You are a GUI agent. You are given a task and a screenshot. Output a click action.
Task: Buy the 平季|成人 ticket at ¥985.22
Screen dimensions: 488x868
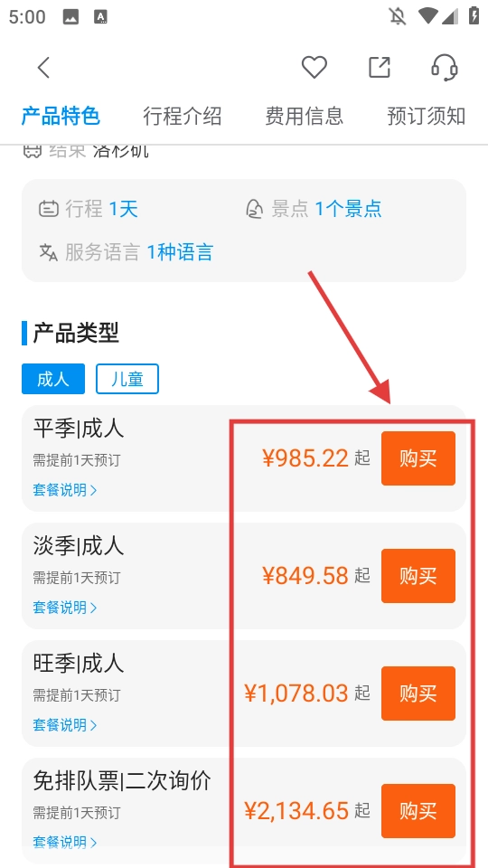coord(418,458)
